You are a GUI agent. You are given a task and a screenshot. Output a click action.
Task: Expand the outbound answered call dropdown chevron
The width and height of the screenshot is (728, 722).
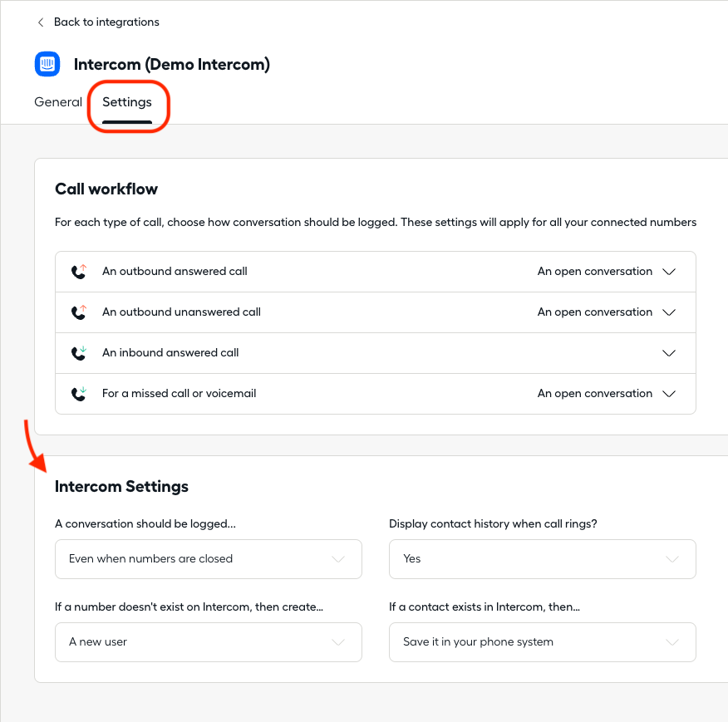click(668, 272)
